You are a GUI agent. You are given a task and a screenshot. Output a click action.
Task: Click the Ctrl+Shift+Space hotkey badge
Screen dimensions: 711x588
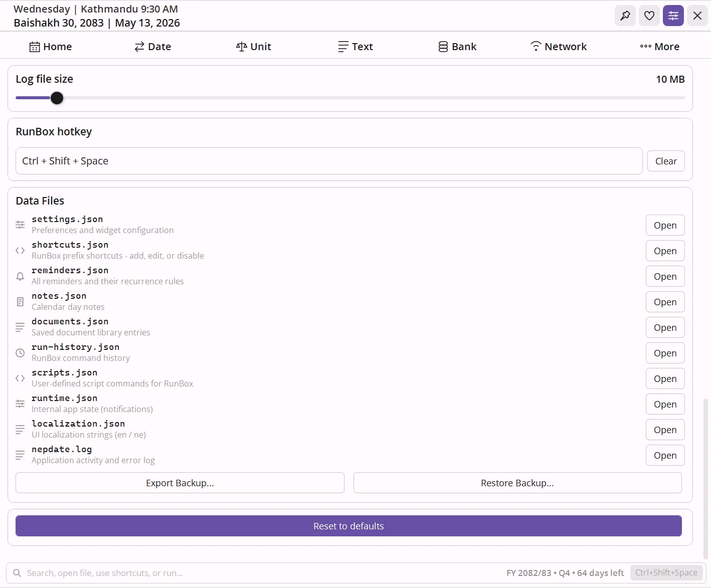pyautogui.click(x=666, y=572)
